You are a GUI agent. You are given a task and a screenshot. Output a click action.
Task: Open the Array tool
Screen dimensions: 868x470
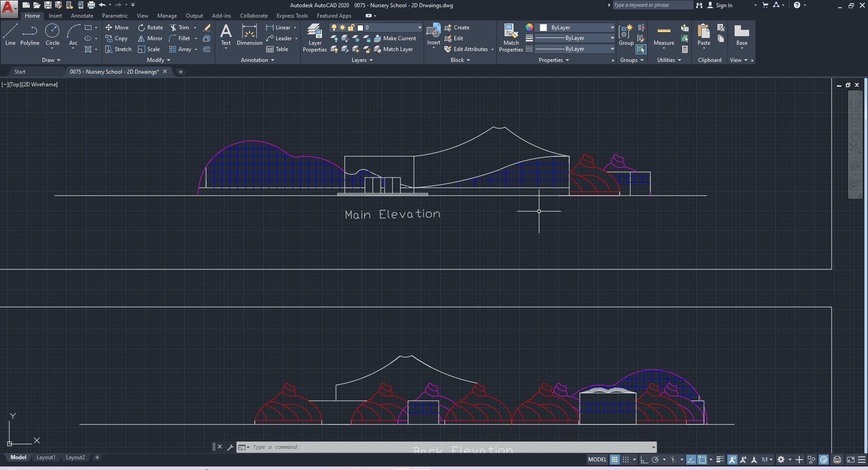(180, 49)
